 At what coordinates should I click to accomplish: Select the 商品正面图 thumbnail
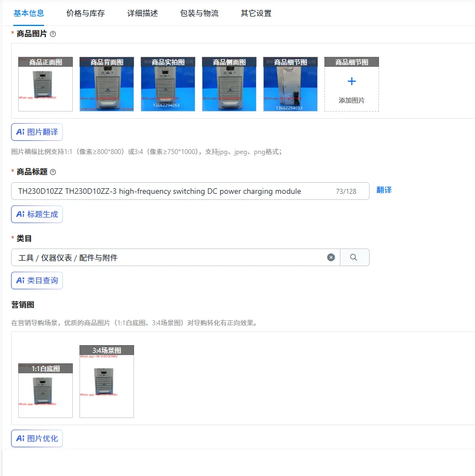click(45, 83)
